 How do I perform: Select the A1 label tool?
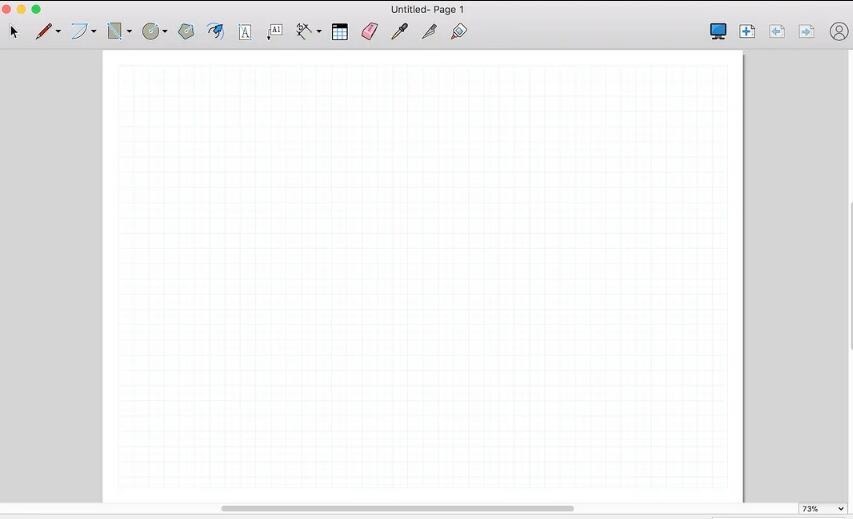[274, 32]
